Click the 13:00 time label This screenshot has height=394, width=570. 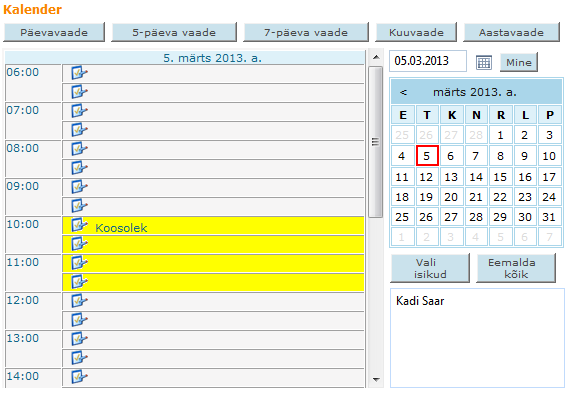click(x=23, y=338)
